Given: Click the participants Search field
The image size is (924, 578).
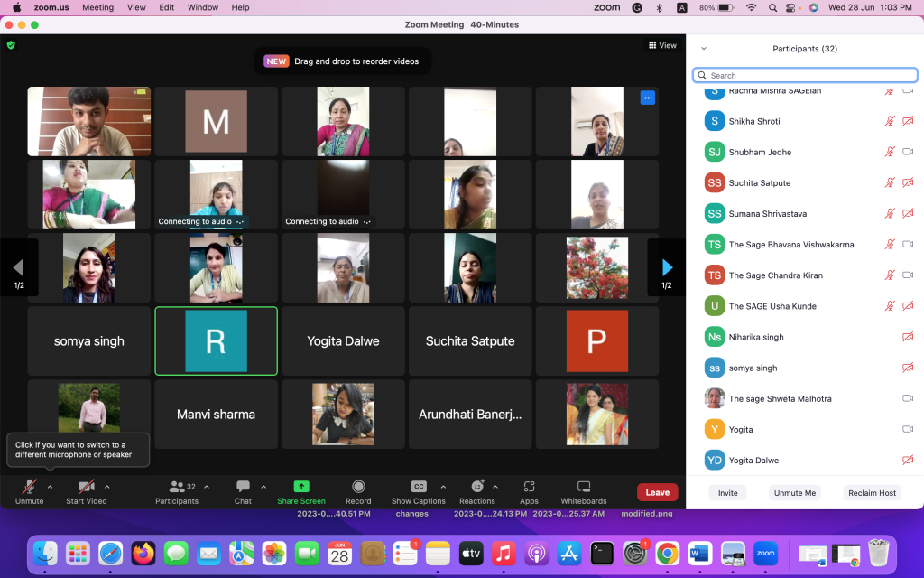Looking at the screenshot, I should (x=803, y=76).
